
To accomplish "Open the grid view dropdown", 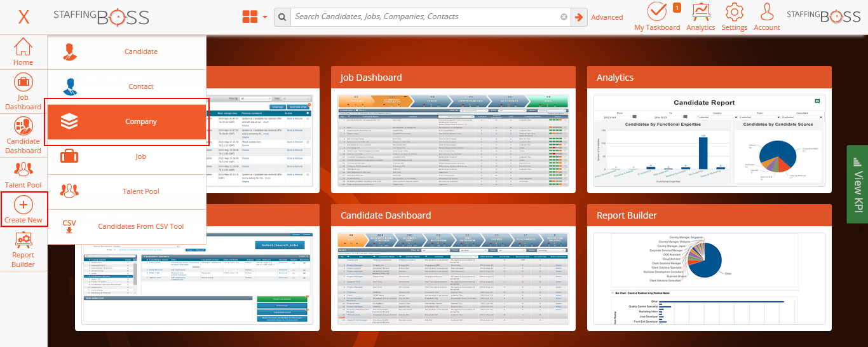I will 255,17.
